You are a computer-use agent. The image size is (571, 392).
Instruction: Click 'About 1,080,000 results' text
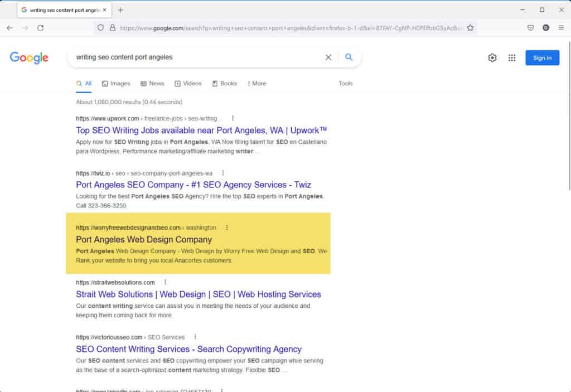click(129, 102)
